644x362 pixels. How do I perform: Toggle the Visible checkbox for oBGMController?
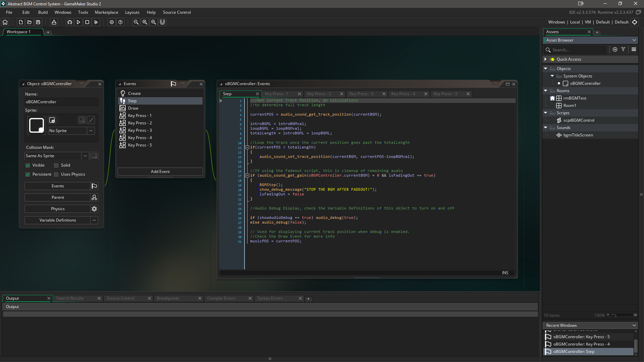click(x=28, y=165)
